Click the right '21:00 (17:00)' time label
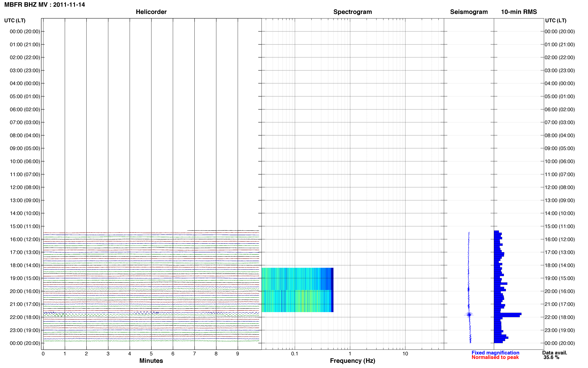 tap(560, 304)
